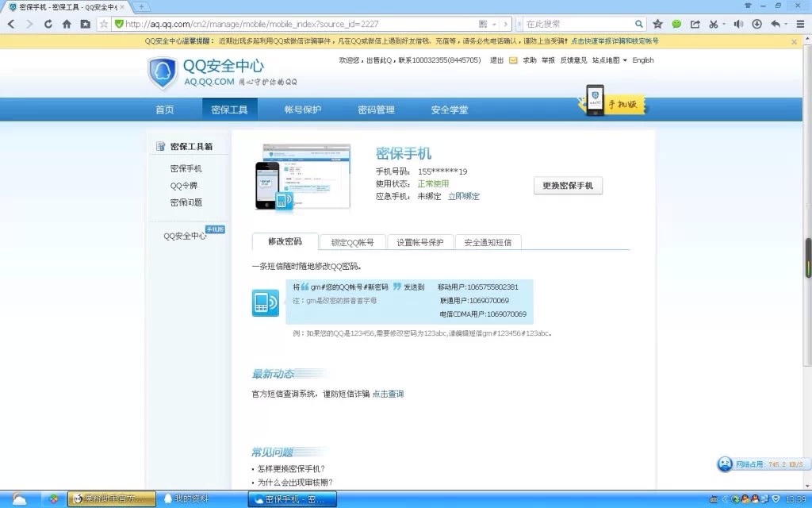Click the arrow at address bar's right end
Viewport: 812px width, 508px height.
coord(506,24)
